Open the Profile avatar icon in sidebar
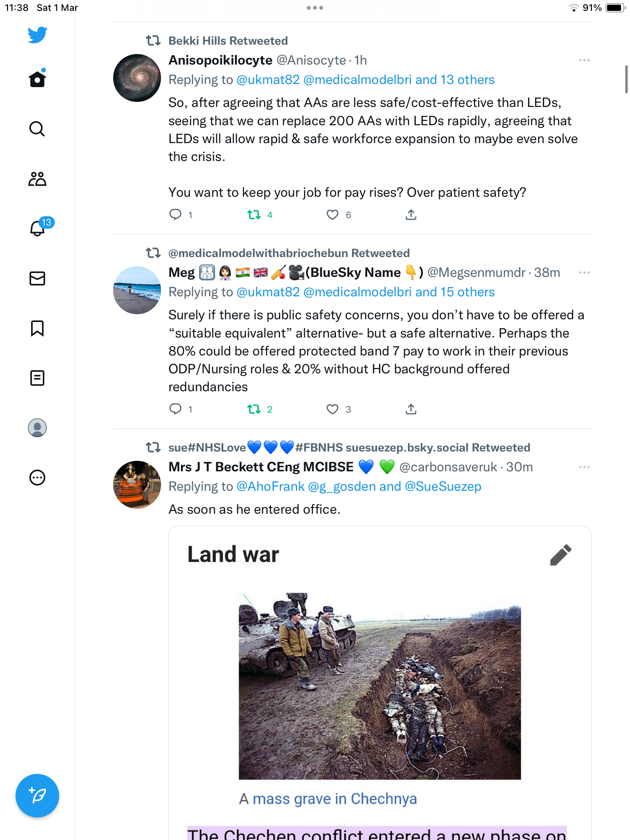 point(37,428)
